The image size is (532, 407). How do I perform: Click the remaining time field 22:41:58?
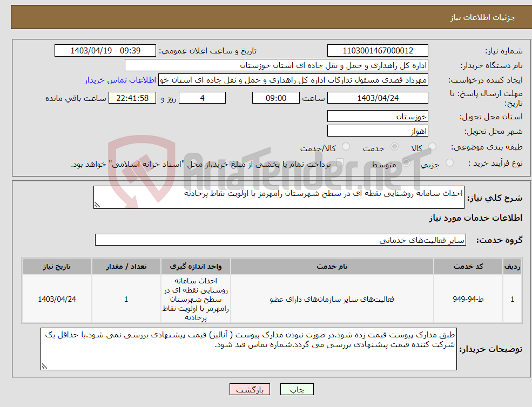(132, 98)
